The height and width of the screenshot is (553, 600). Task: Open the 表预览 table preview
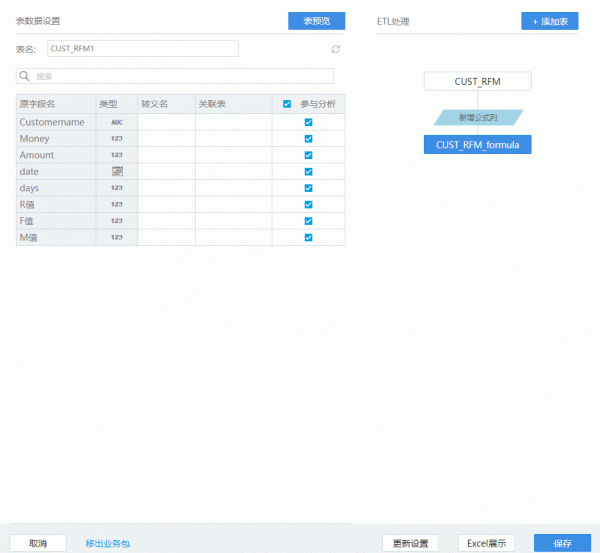coord(316,21)
